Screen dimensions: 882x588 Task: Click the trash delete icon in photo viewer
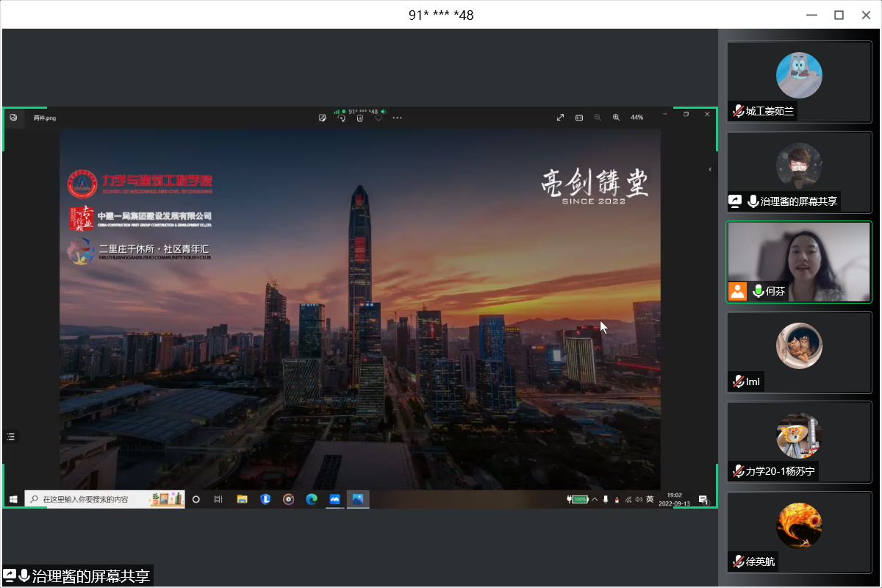tap(359, 118)
